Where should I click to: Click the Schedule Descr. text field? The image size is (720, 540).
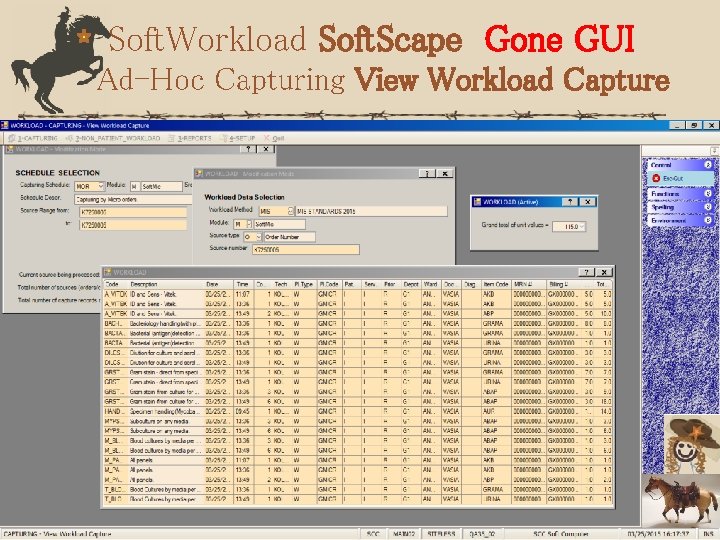(133, 199)
